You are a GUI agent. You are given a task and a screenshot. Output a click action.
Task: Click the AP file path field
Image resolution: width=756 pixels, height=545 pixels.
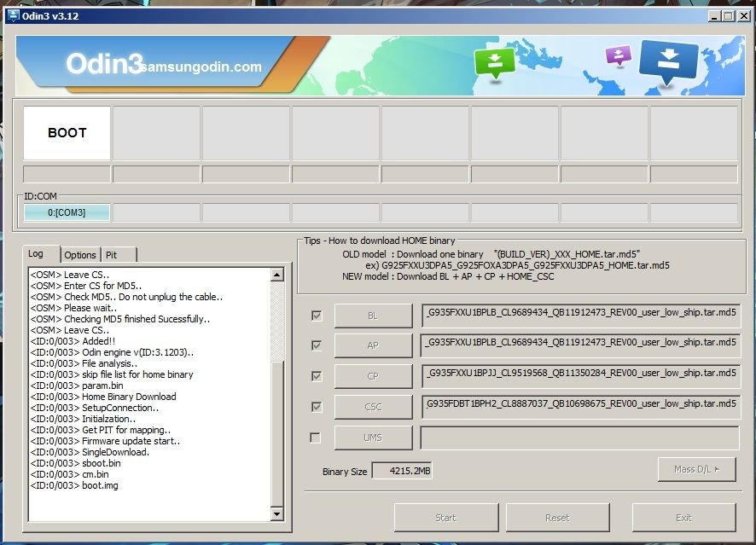580,345
